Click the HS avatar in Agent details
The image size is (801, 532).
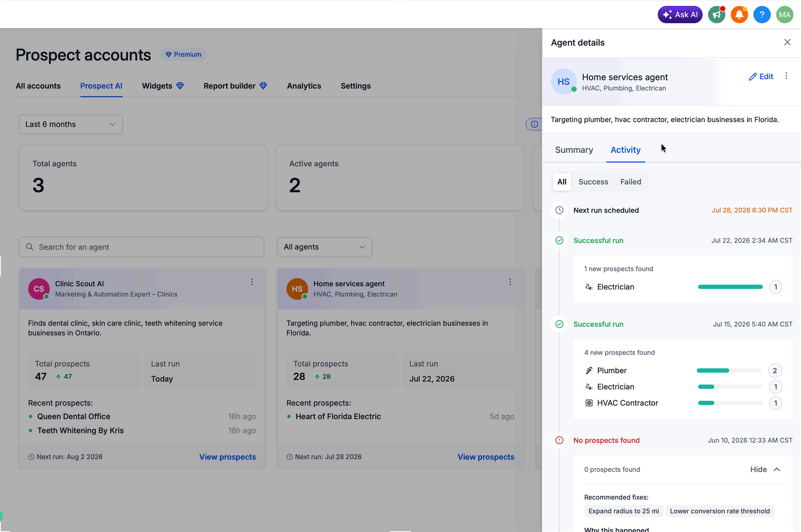click(564, 82)
